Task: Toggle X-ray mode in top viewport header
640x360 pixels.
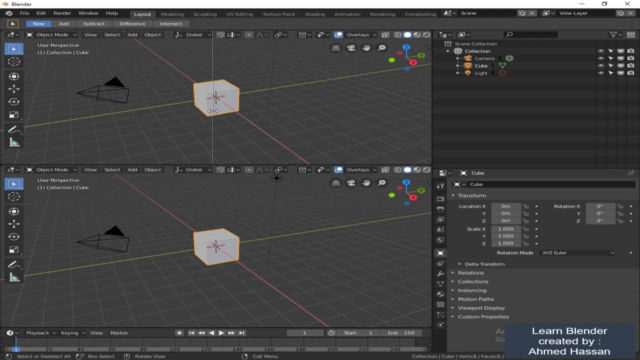Action: coord(385,35)
